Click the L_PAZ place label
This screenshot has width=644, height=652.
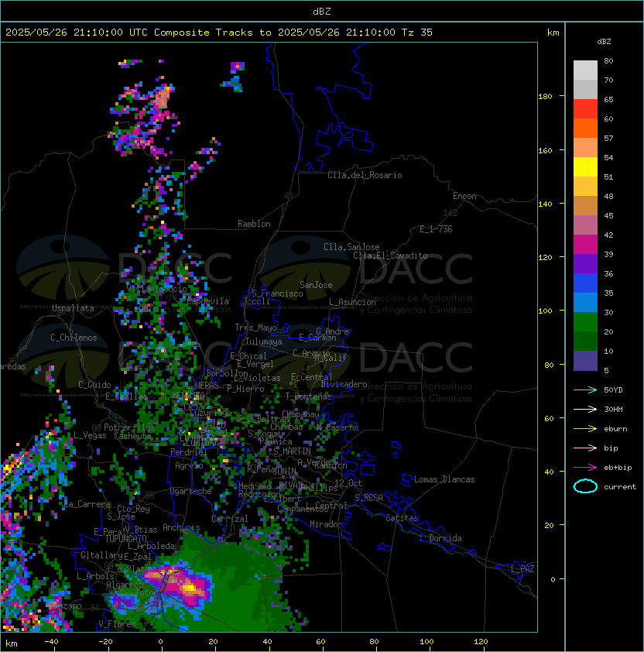coord(522,569)
